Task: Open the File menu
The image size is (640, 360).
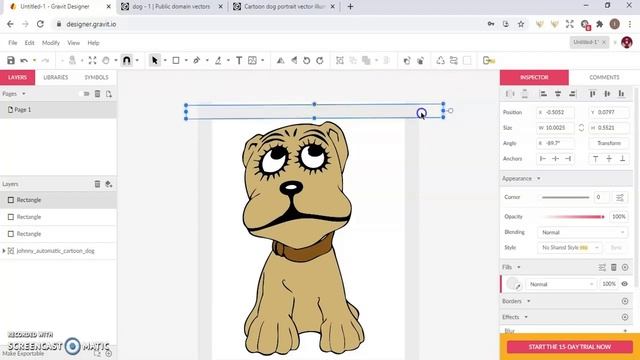Action: click(x=13, y=42)
